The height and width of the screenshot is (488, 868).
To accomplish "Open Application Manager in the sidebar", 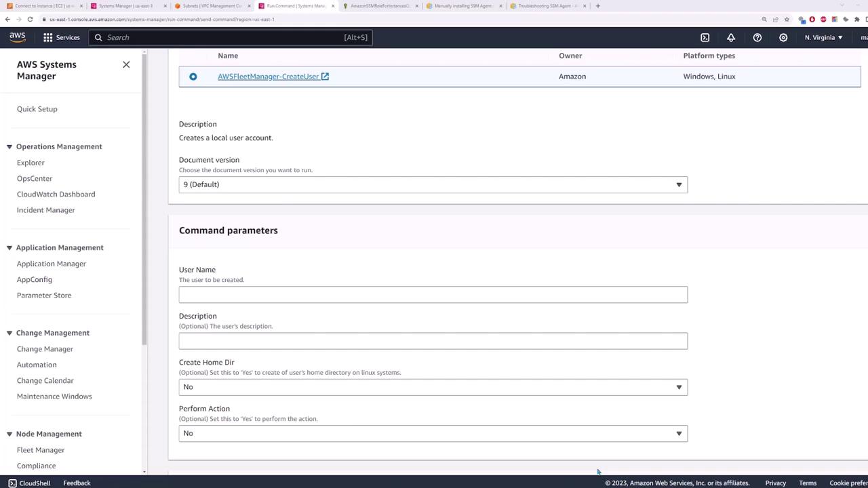I will [52, 264].
